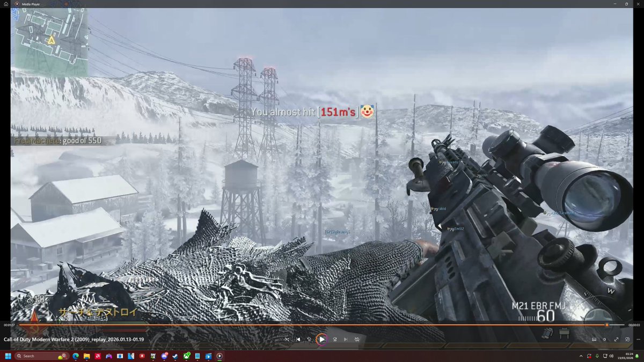
Task: Click the microphone tray icon
Action: click(x=597, y=356)
